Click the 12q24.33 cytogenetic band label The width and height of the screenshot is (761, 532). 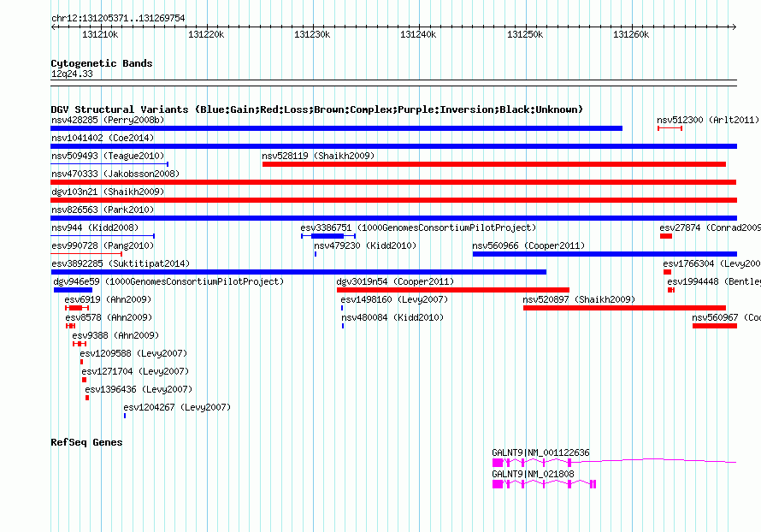point(72,74)
